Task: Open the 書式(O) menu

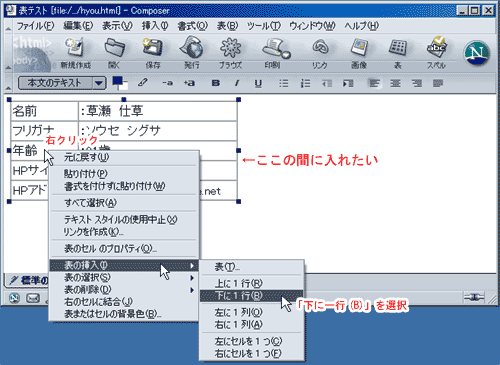Action: click(193, 26)
